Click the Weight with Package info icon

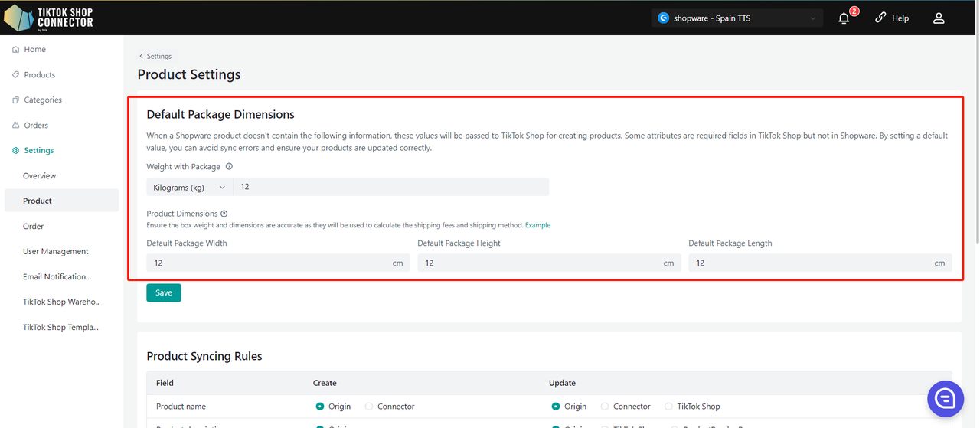click(230, 167)
